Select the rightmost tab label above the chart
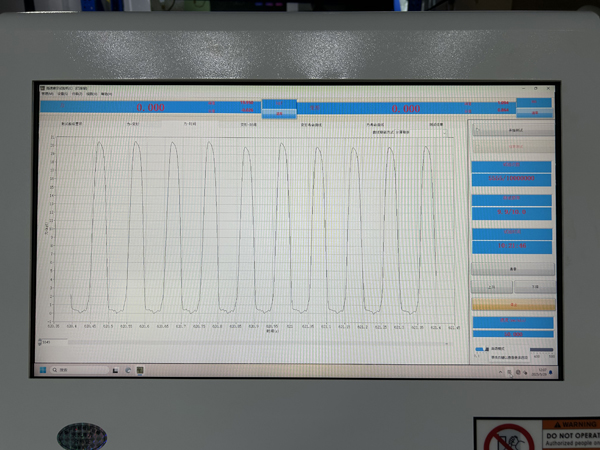The width and height of the screenshot is (600, 450). (436, 125)
